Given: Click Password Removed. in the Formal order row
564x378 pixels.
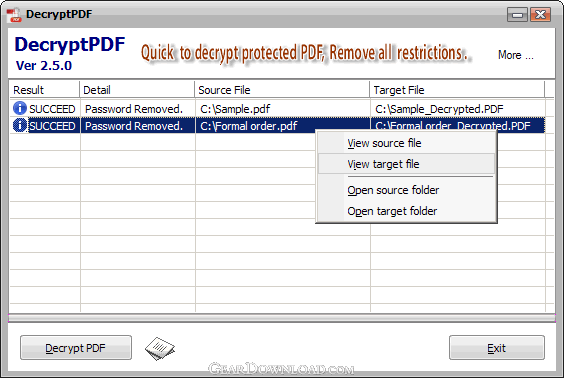Looking at the screenshot, I should (134, 126).
